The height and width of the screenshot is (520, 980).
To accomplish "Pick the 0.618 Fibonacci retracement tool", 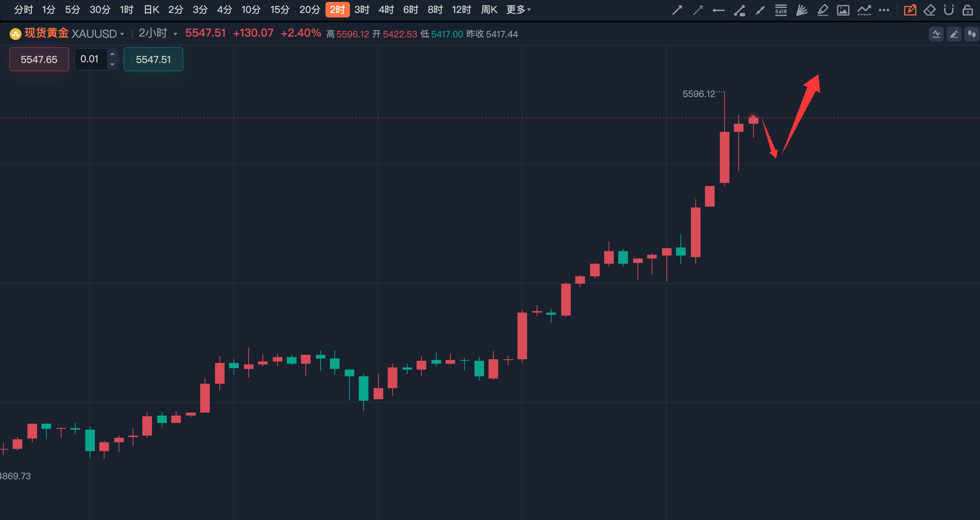I will [781, 10].
